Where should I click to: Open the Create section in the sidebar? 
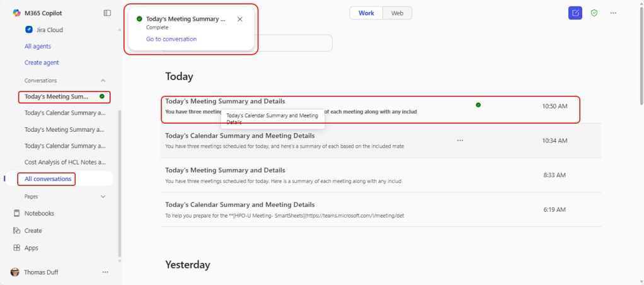[33, 231]
